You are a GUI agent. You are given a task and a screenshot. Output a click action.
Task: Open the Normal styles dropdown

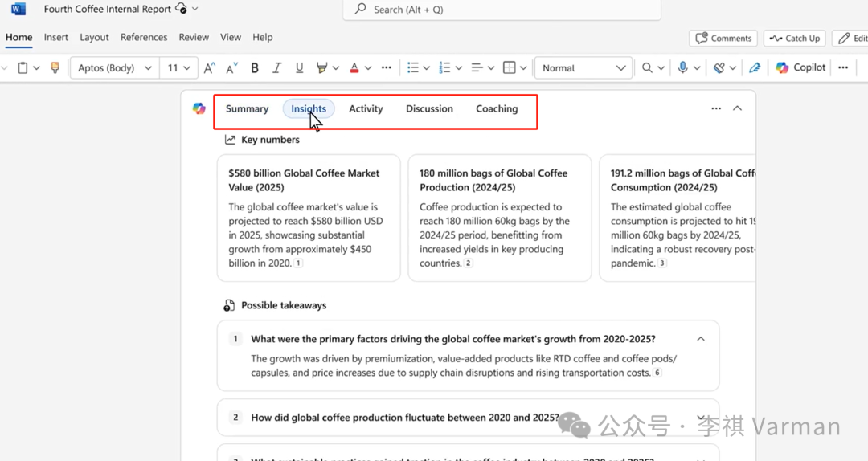pos(583,68)
